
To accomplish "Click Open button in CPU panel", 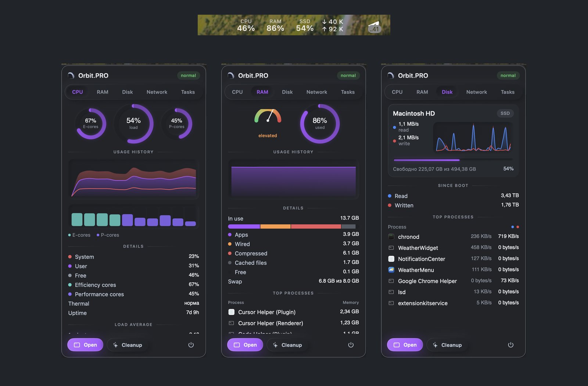I will pos(85,345).
